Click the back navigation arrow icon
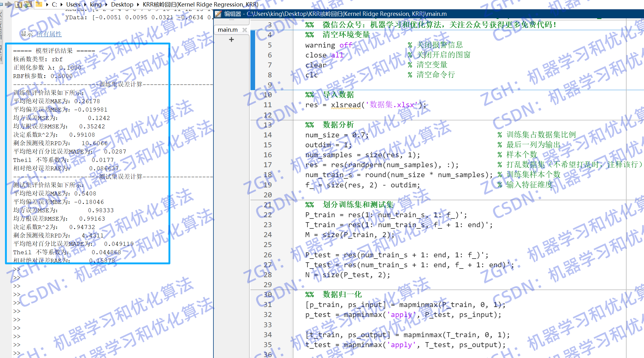Image resolution: width=644 pixels, height=358 pixels. tap(2, 4)
